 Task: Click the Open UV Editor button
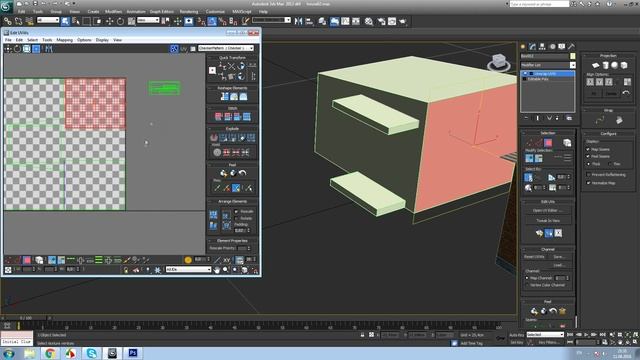coord(548,211)
